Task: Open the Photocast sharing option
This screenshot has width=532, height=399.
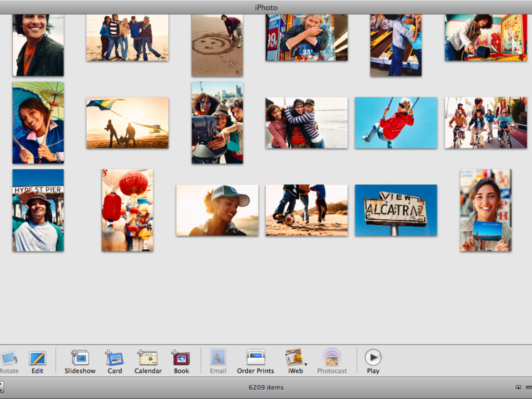Action: pyautogui.click(x=332, y=358)
